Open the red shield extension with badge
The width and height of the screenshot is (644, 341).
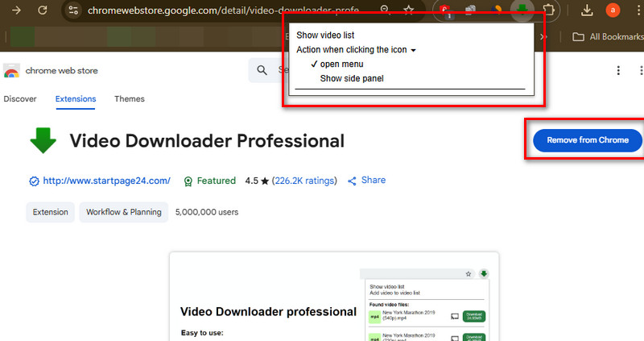(446, 10)
